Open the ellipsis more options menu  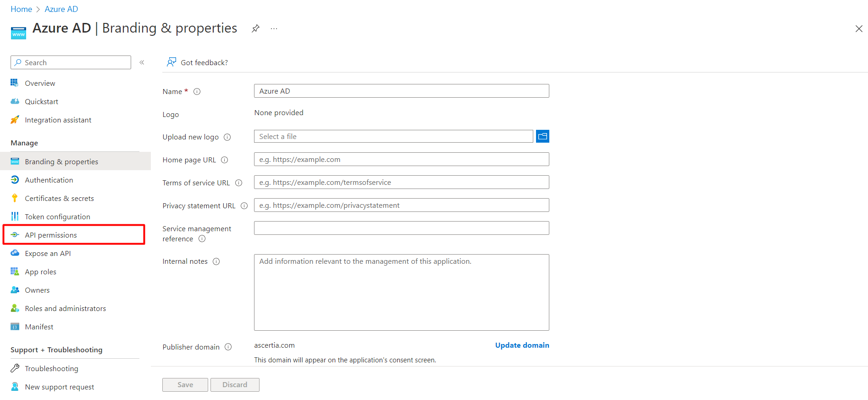click(274, 28)
